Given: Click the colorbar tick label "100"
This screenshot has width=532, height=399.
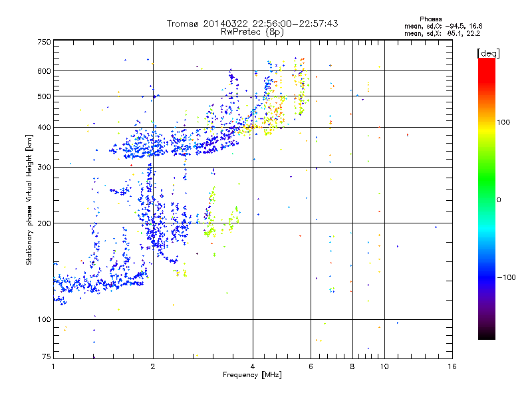Looking at the screenshot, I should (x=503, y=122).
